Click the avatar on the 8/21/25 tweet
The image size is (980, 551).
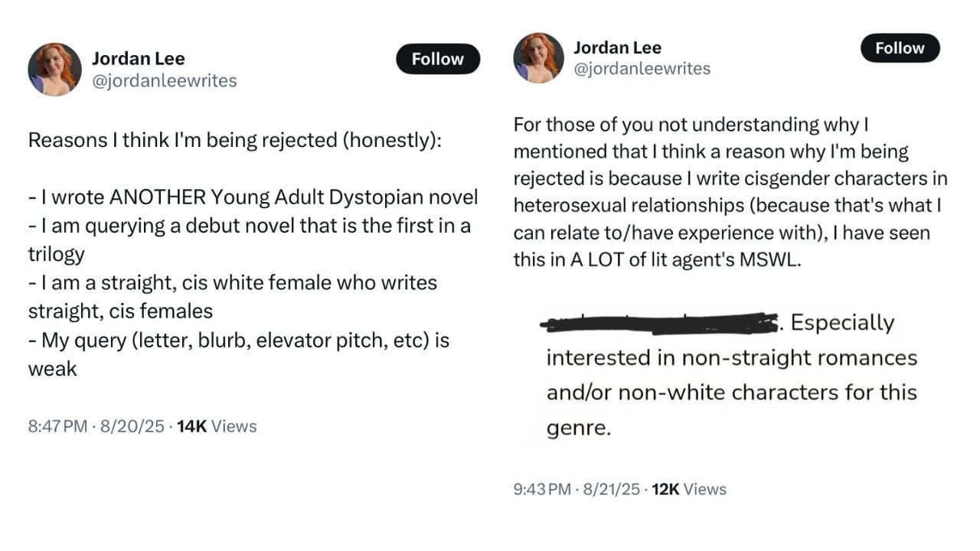click(x=538, y=58)
